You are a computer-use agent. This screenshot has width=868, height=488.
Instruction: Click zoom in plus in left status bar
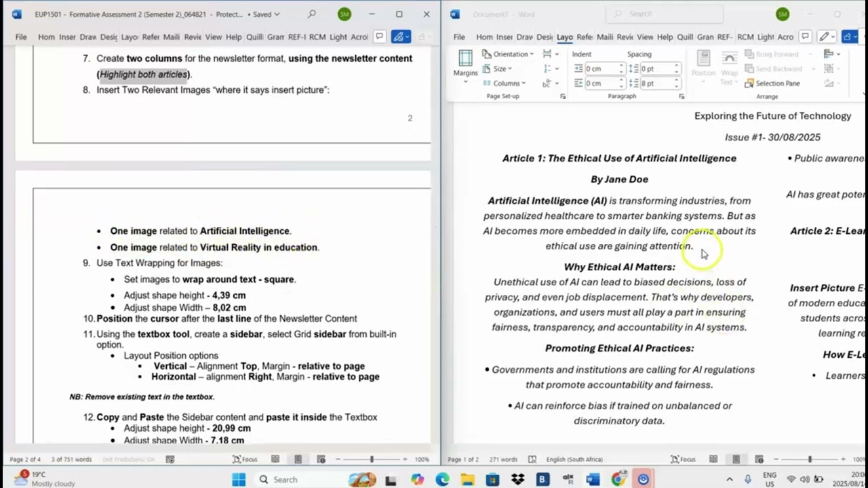tap(404, 459)
